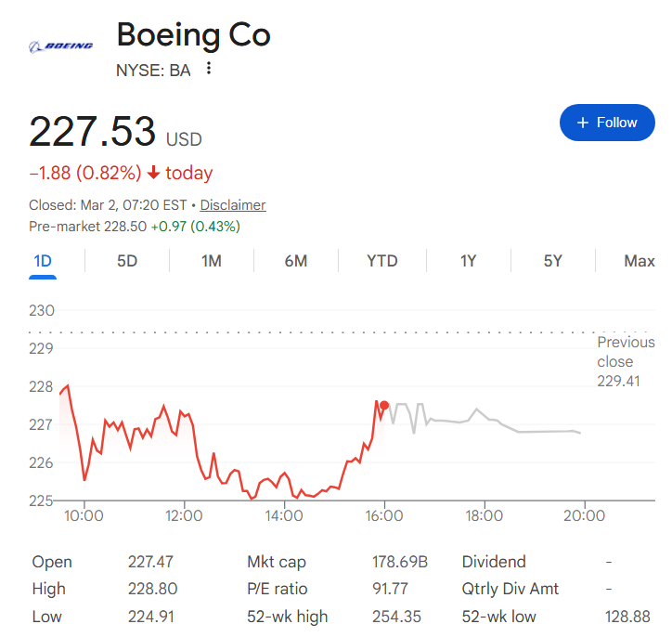Open the Disclaimer link

coord(233,205)
